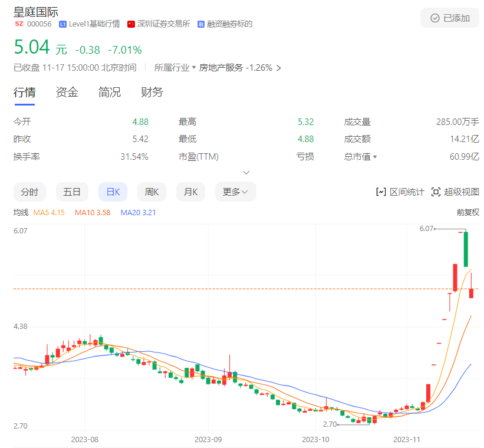
Task: Open the 更多 chart period dropdown
Action: coord(235,192)
